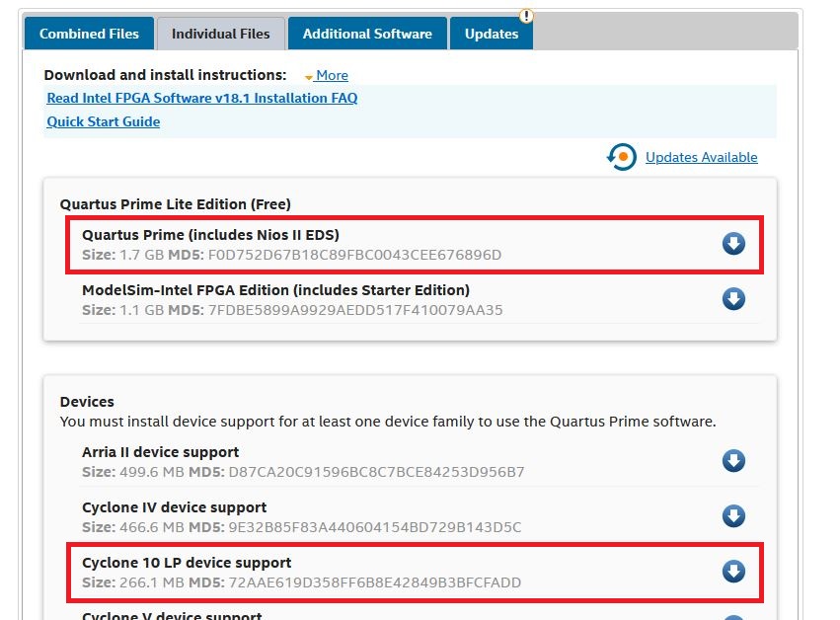
Task: Download Arria II device support file
Action: (732, 461)
